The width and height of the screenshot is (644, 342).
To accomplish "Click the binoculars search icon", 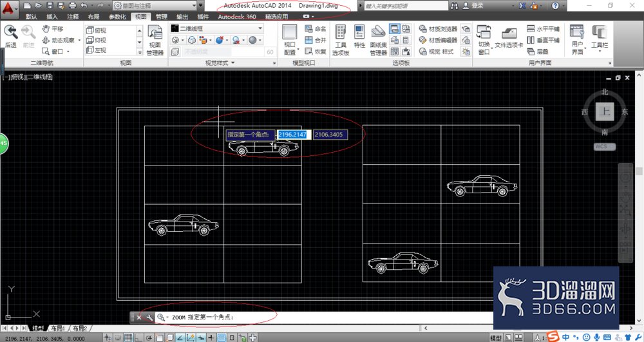I will 454,6.
